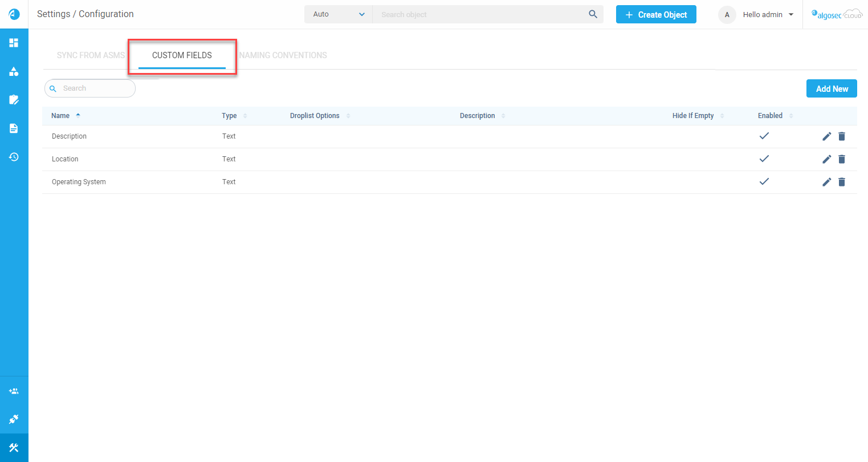Delete the Description custom field row
The width and height of the screenshot is (868, 462).
(842, 136)
